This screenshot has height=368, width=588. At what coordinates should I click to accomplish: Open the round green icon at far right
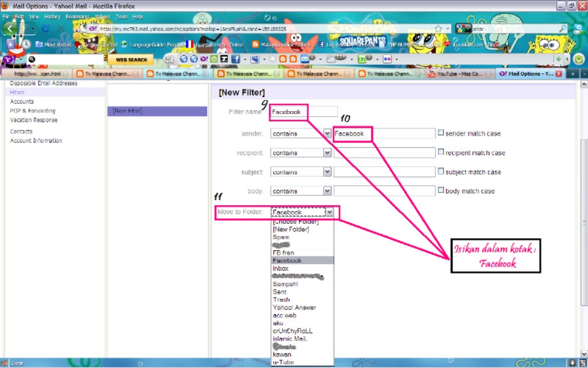[x=579, y=59]
